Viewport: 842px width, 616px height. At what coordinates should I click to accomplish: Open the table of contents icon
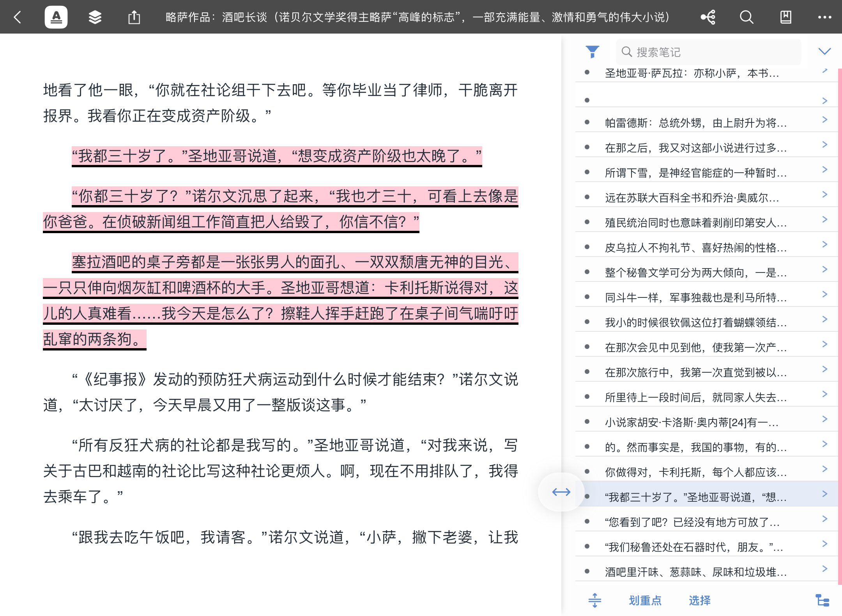[x=95, y=17]
